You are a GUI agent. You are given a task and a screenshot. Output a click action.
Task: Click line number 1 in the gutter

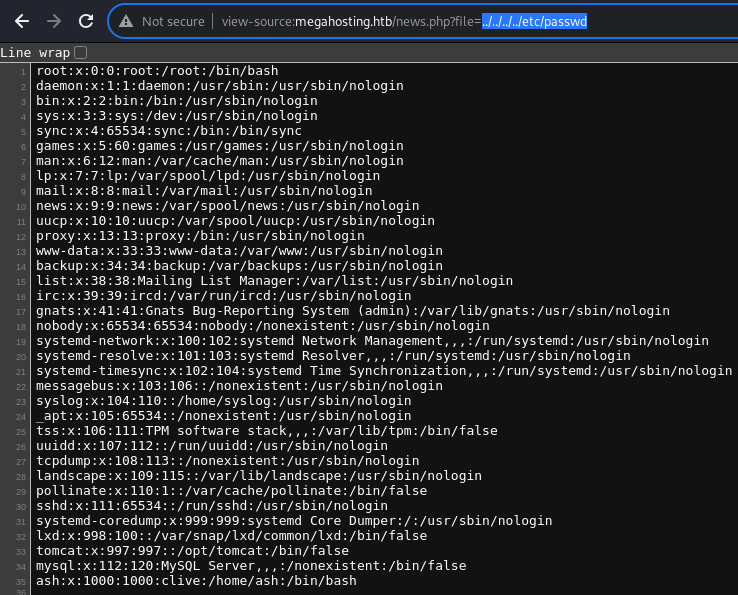(x=24, y=72)
